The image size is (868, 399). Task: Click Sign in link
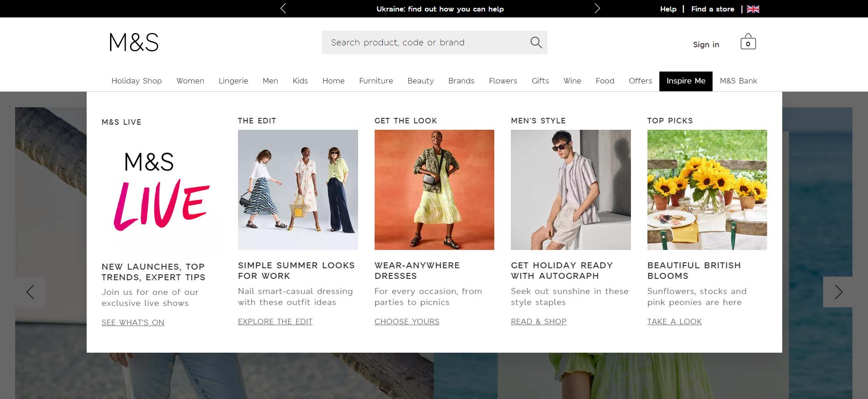tap(706, 44)
